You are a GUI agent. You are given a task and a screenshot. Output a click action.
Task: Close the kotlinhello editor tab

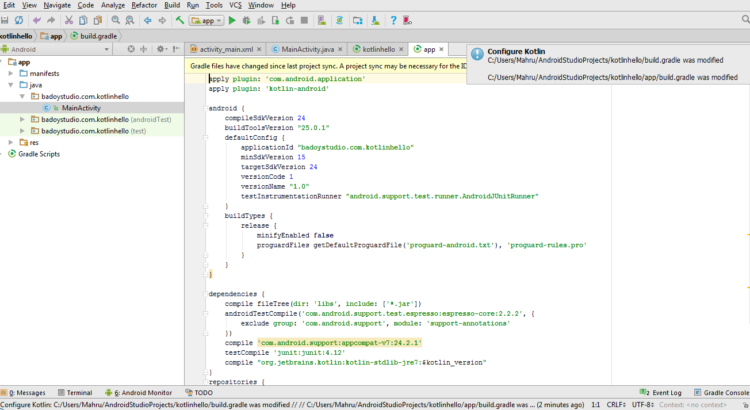click(402, 48)
